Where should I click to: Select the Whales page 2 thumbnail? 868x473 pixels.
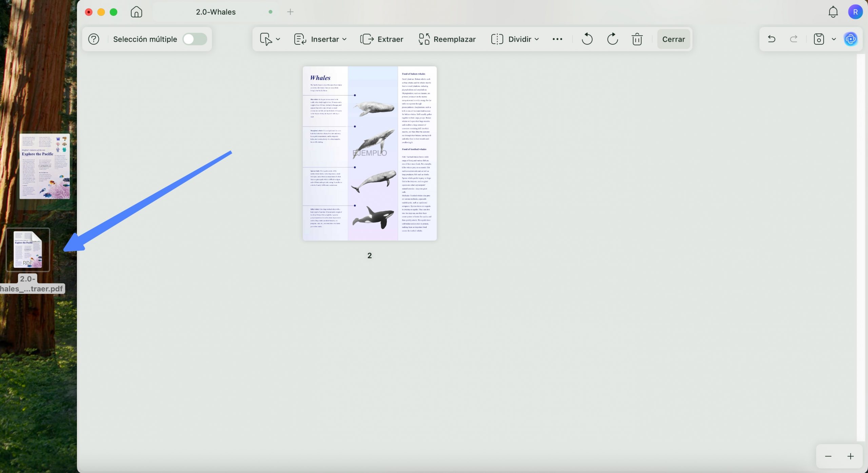click(x=370, y=153)
